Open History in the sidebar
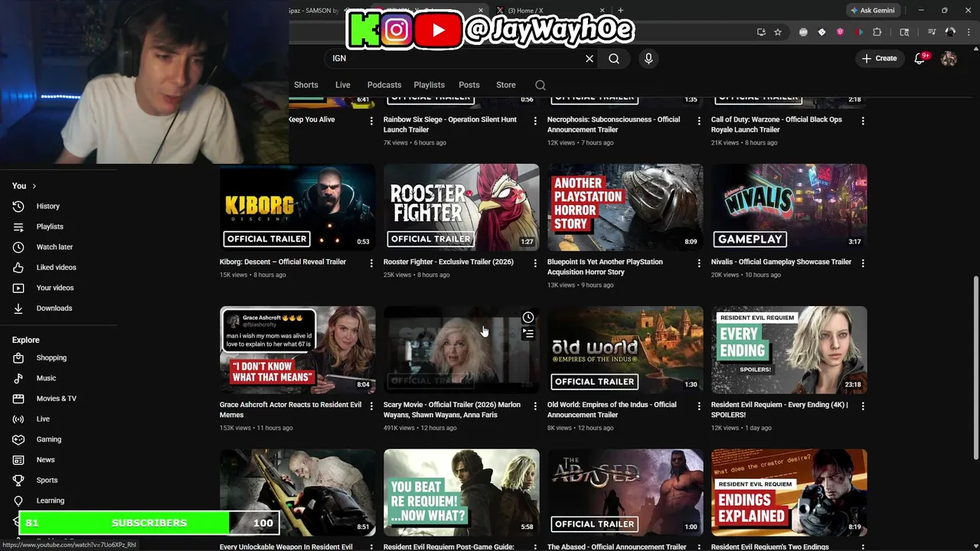 point(47,206)
